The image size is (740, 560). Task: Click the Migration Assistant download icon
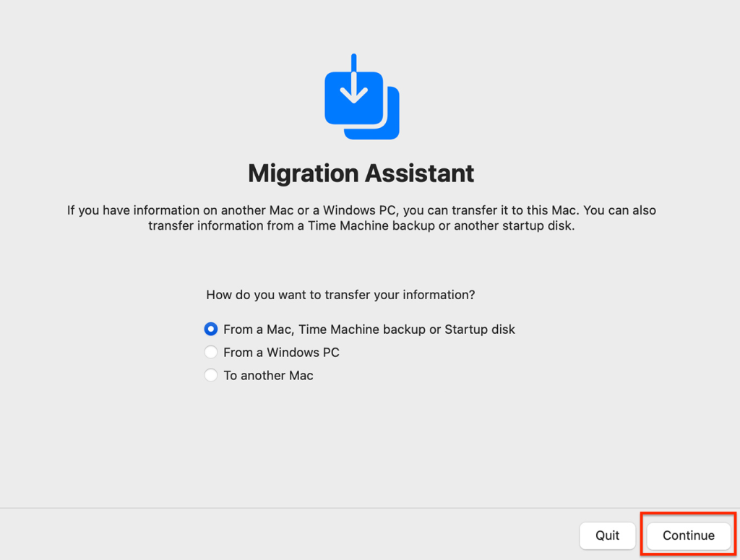[x=362, y=97]
